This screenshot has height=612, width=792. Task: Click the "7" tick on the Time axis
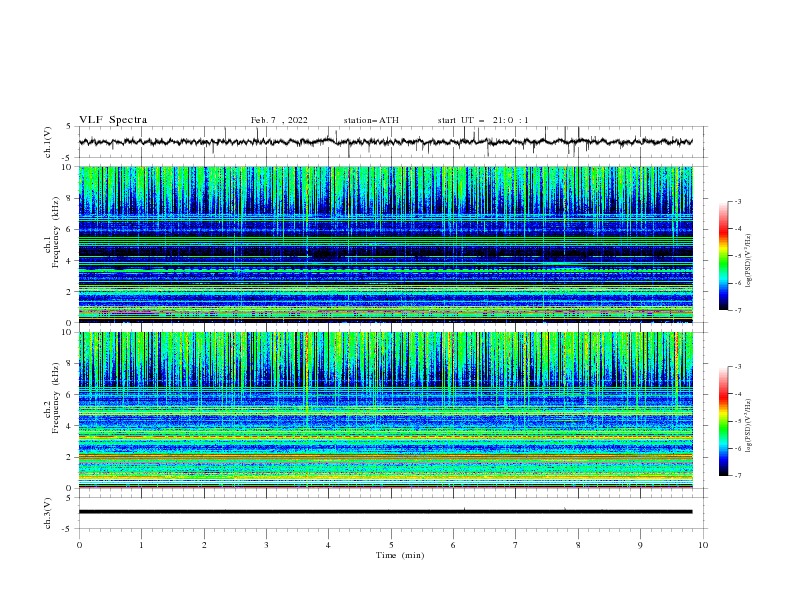(x=516, y=545)
